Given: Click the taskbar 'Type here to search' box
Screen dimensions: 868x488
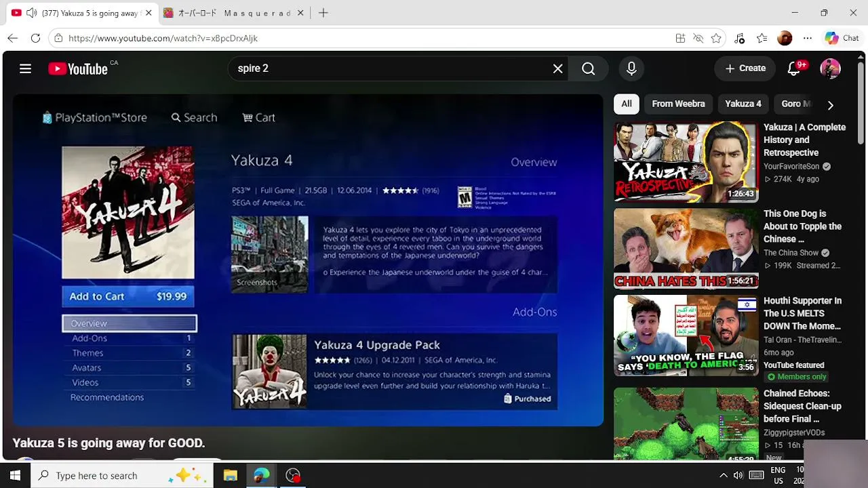Looking at the screenshot, I should (x=122, y=475).
